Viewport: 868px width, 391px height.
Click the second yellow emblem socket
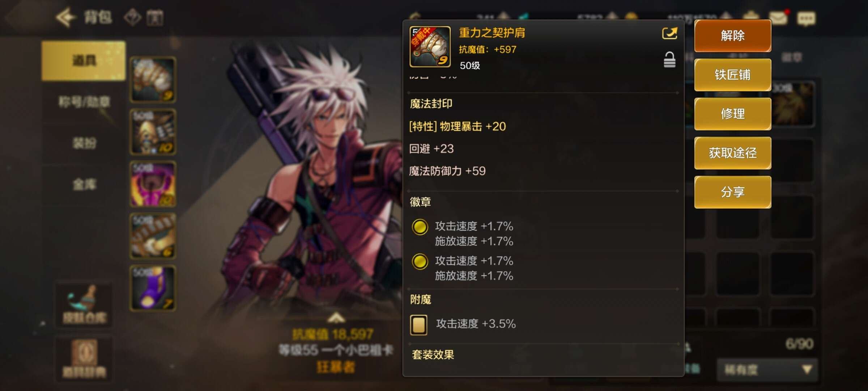pyautogui.click(x=420, y=261)
